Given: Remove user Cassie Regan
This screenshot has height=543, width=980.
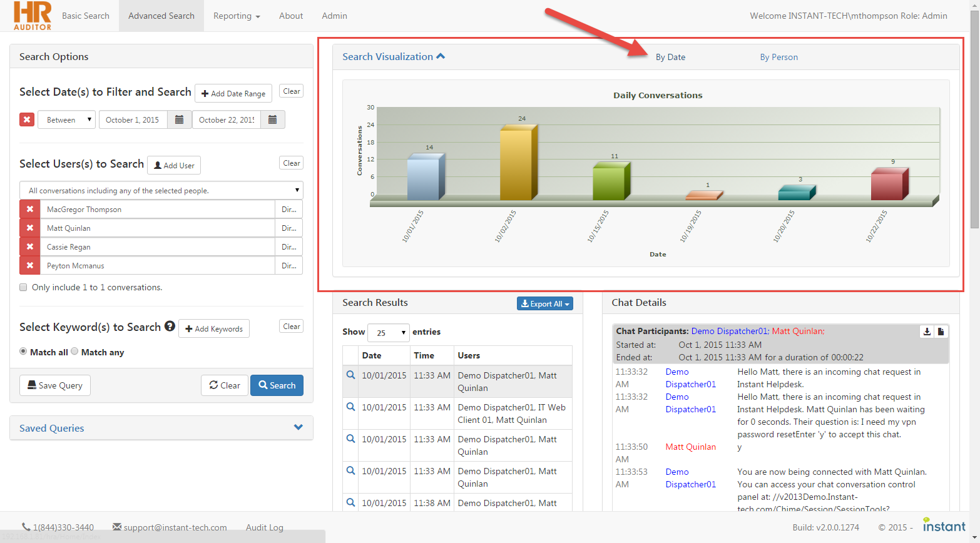Looking at the screenshot, I should click(30, 246).
